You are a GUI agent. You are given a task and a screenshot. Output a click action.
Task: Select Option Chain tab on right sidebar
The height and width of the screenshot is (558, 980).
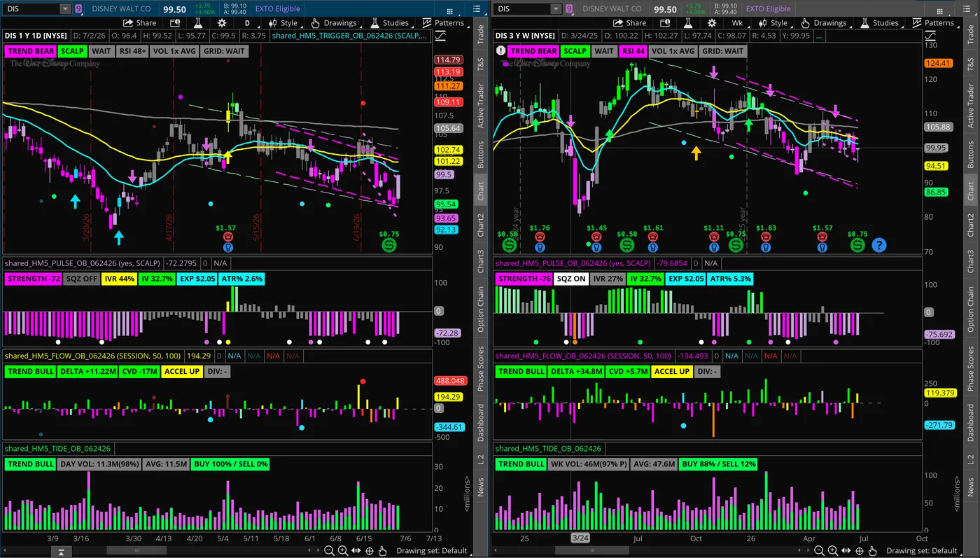[970, 309]
